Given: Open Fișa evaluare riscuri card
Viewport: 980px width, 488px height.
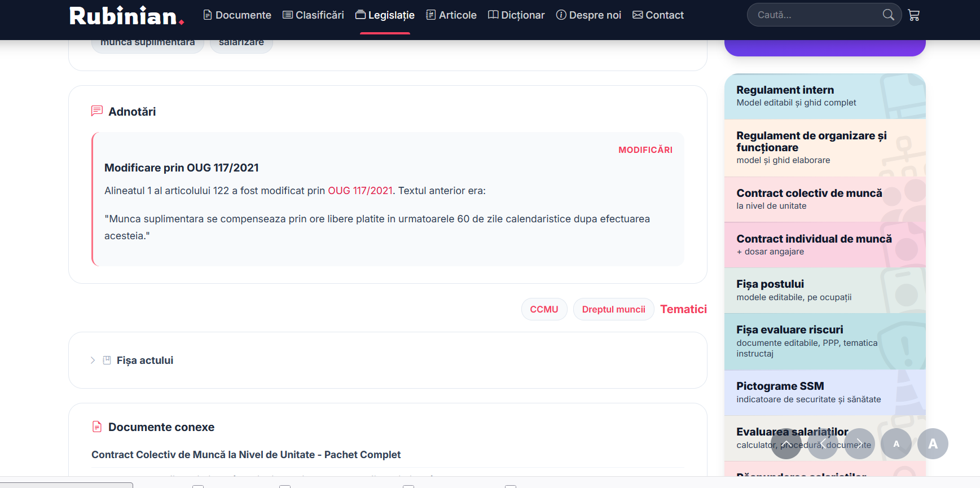Looking at the screenshot, I should point(825,341).
